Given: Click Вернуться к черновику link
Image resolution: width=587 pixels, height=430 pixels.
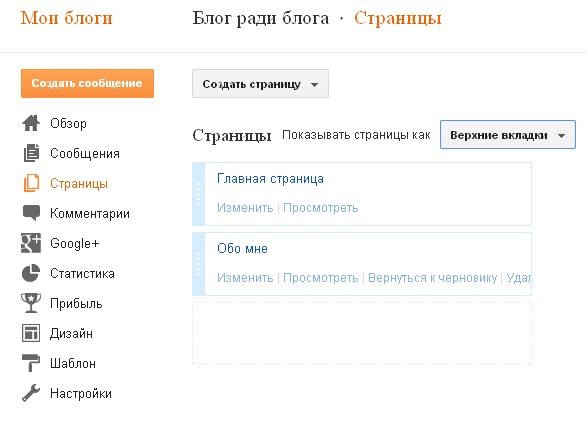Looking at the screenshot, I should click(x=432, y=278).
